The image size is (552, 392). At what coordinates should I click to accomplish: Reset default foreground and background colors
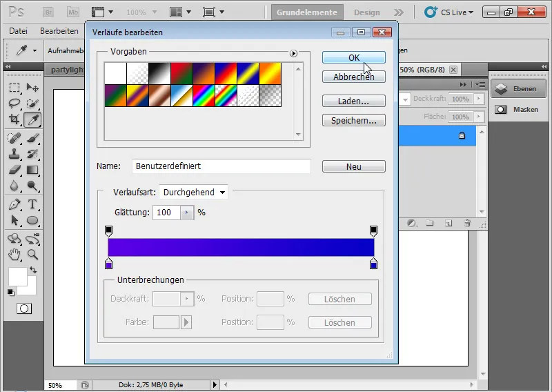[x=11, y=292]
